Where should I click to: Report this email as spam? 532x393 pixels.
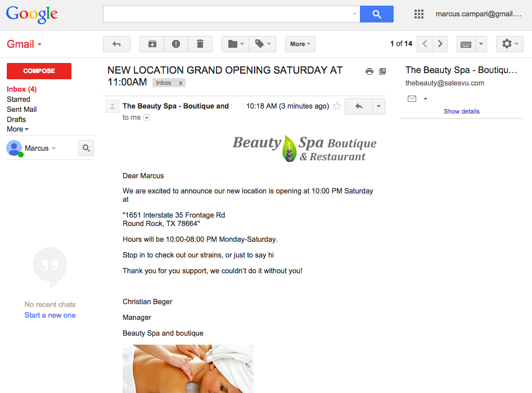tap(176, 44)
